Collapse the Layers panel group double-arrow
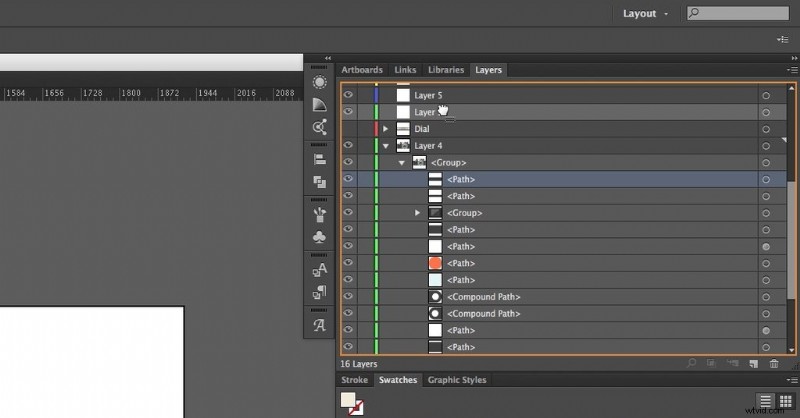 click(794, 58)
